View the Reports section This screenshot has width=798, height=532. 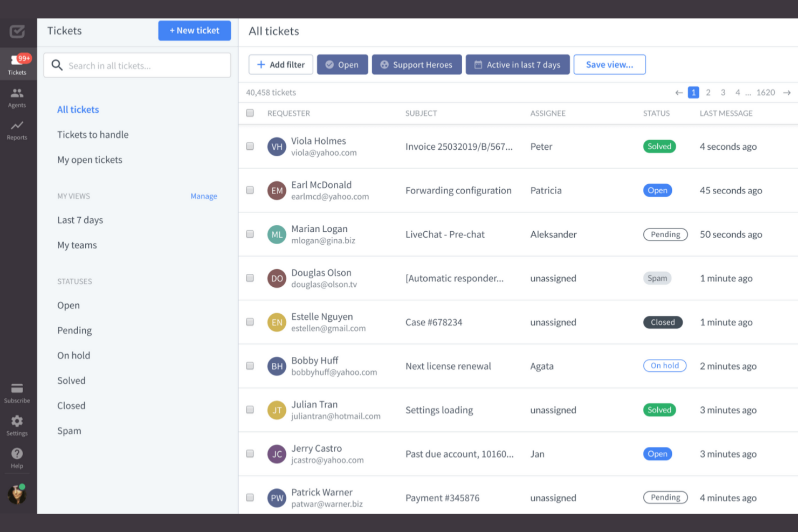click(18, 130)
